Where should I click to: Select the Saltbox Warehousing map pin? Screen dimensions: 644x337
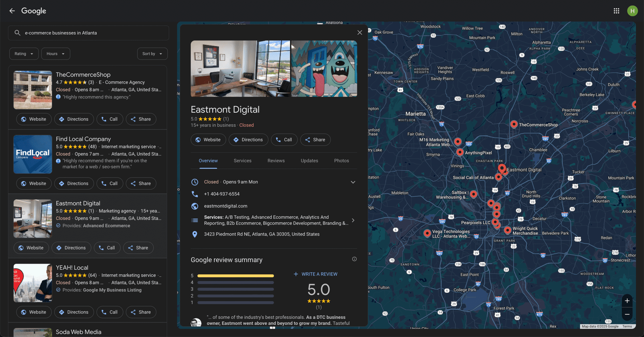(474, 194)
